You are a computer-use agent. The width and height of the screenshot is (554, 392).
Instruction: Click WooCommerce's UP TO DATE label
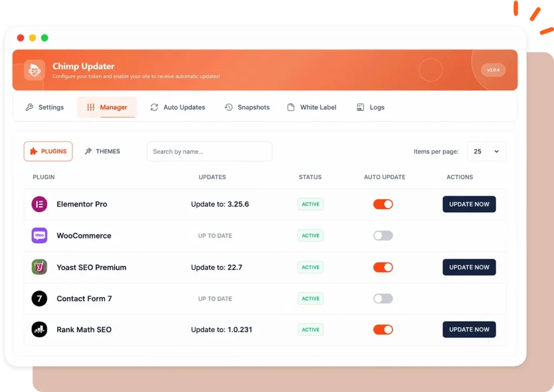215,236
